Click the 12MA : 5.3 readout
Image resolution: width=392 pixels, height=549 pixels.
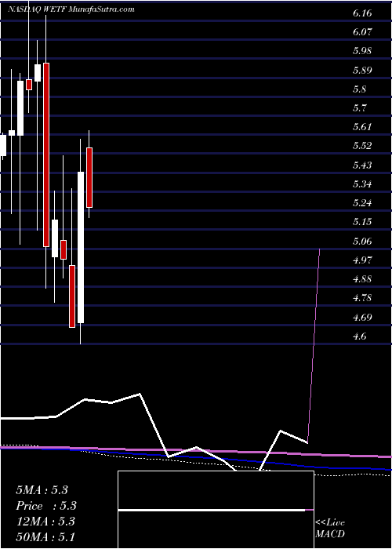coord(45,522)
